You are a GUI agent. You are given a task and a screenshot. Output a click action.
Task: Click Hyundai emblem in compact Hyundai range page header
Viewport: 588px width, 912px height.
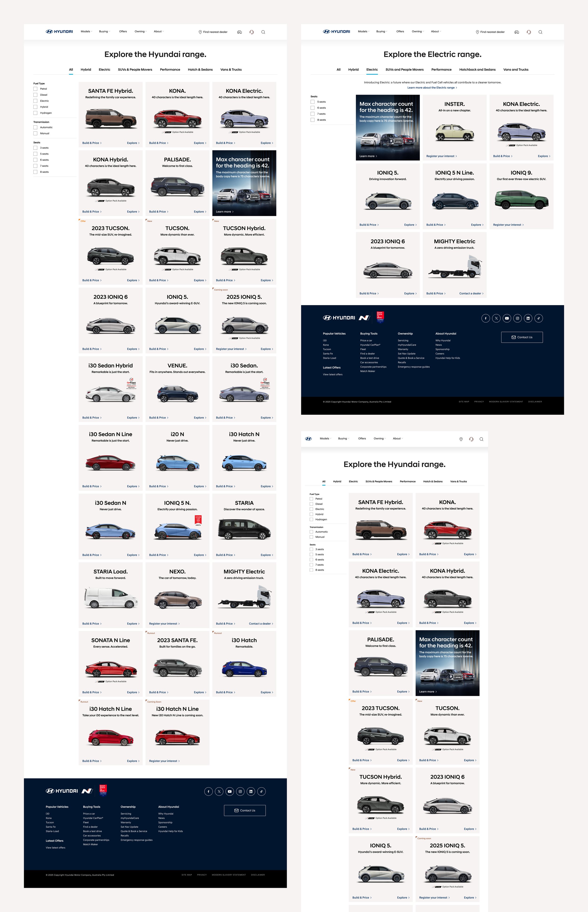coord(309,439)
